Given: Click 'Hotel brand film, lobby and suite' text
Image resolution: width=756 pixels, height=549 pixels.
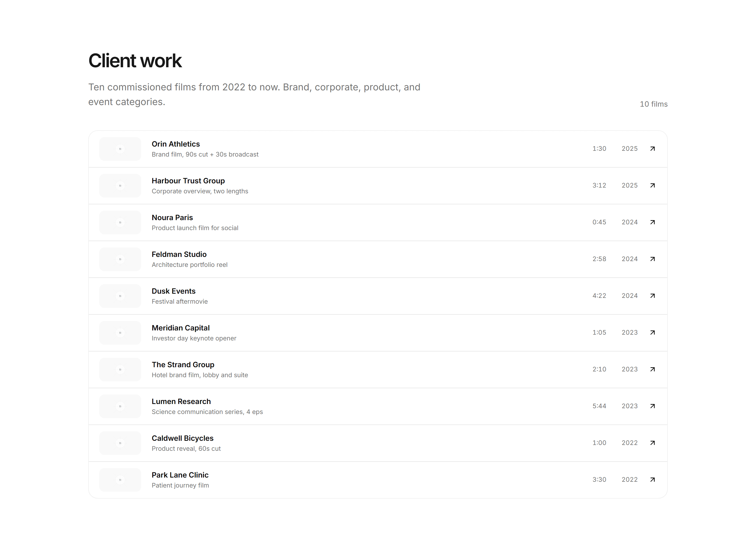Looking at the screenshot, I should click(x=200, y=375).
